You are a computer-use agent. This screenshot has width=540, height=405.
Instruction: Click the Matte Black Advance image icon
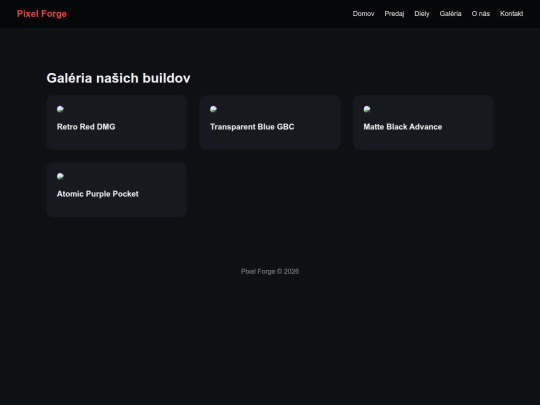coord(367,110)
